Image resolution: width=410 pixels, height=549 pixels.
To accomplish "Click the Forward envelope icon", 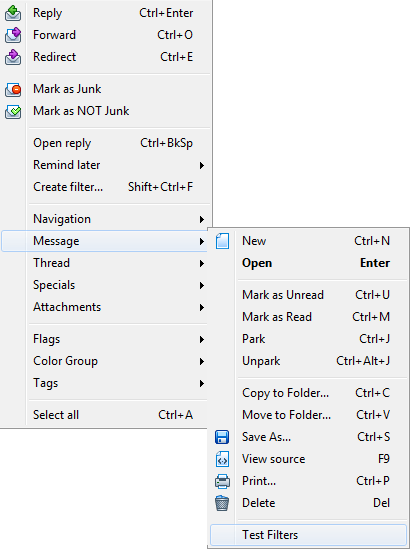I will (13, 35).
